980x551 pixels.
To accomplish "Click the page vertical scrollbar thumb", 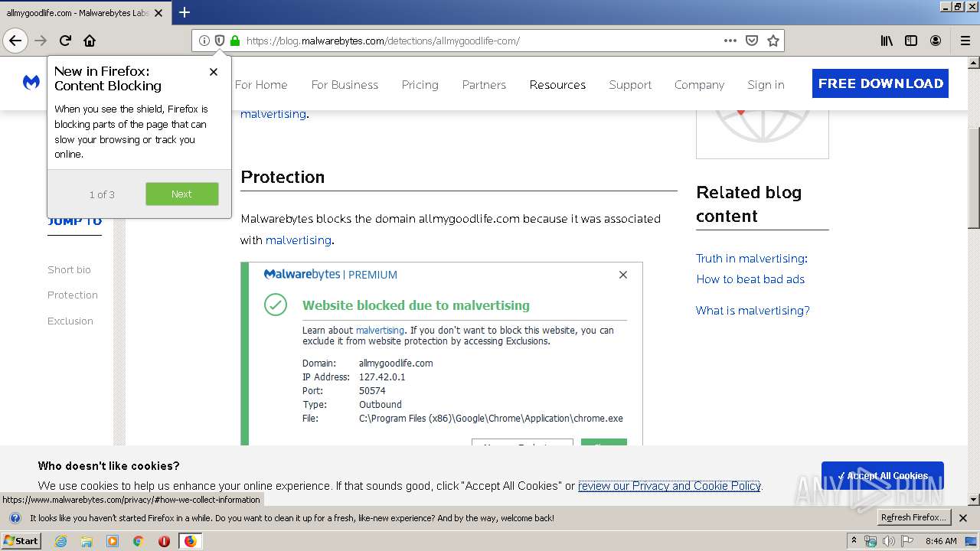I will [x=974, y=178].
